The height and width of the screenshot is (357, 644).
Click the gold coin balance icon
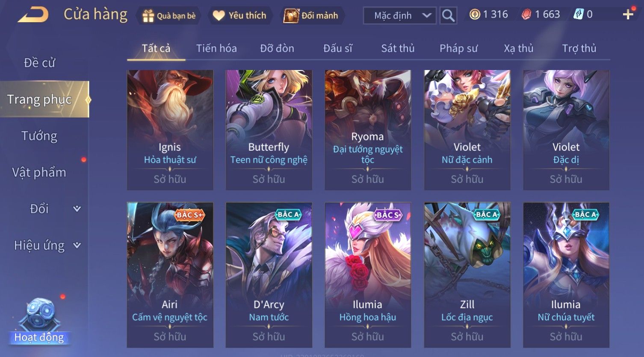(x=475, y=15)
